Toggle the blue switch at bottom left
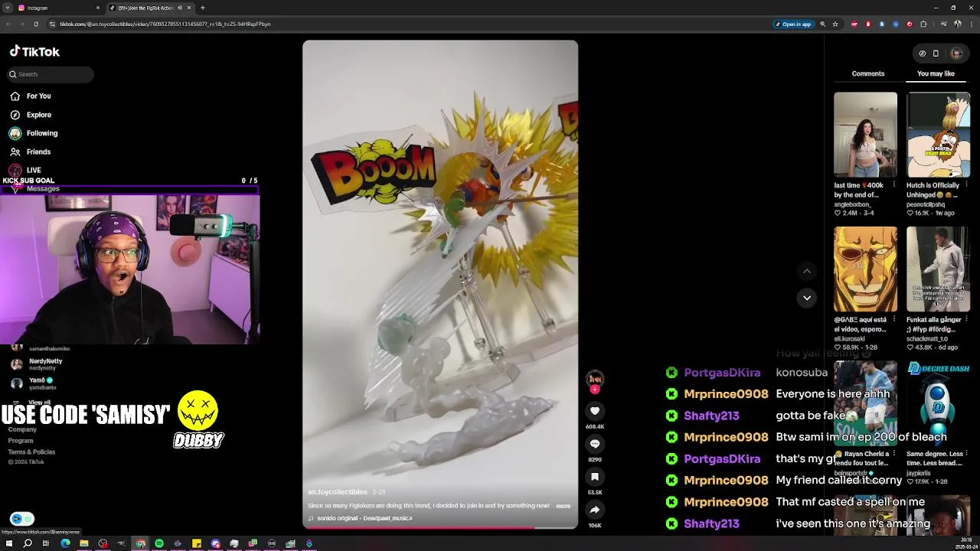 click(x=22, y=519)
